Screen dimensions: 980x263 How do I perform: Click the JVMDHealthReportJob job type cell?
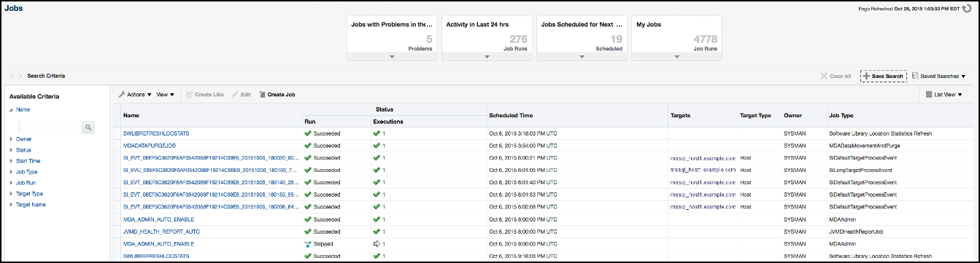click(857, 231)
